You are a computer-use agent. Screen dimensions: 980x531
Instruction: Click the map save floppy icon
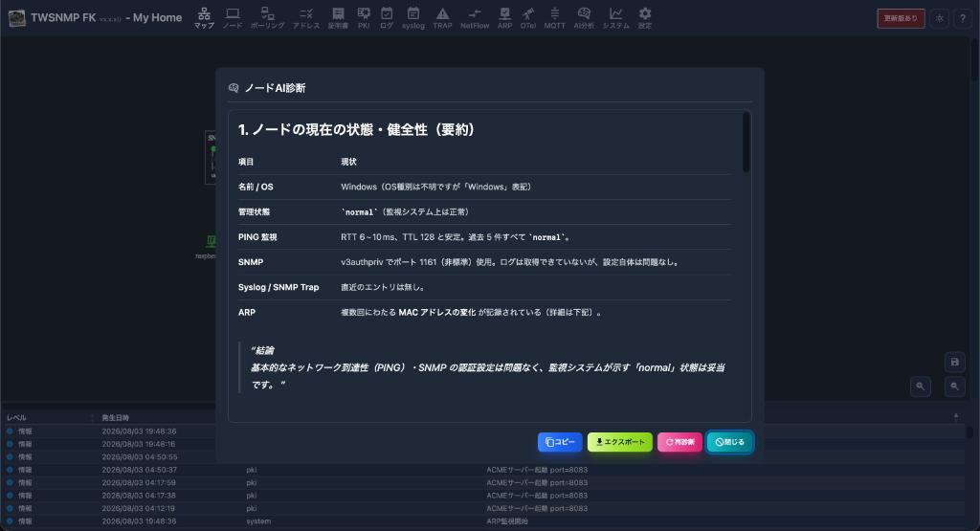pos(954,362)
